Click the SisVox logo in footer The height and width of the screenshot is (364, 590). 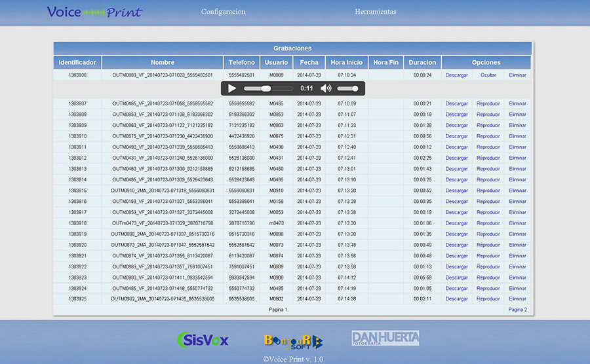203,340
